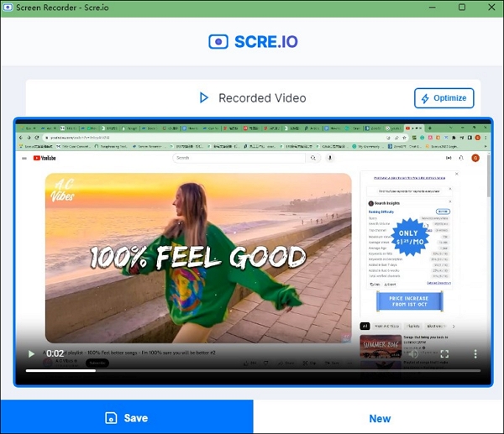Click the SCRE.IO logo

pyautogui.click(x=253, y=42)
